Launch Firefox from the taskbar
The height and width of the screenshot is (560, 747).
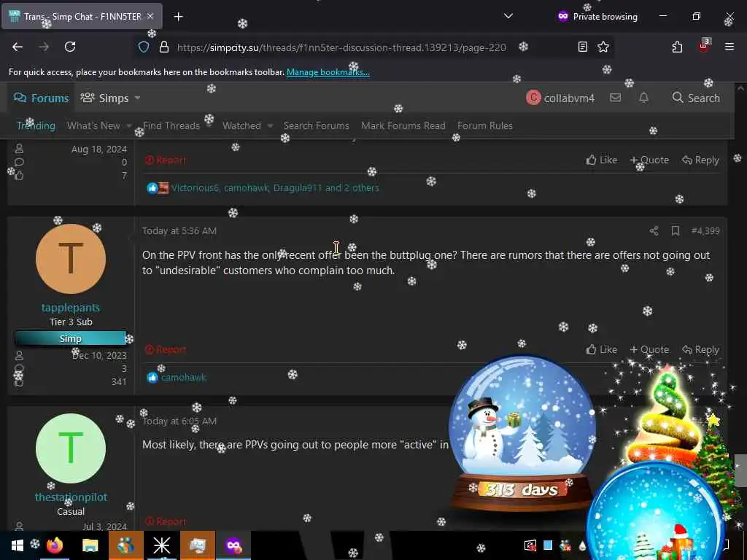coord(55,545)
